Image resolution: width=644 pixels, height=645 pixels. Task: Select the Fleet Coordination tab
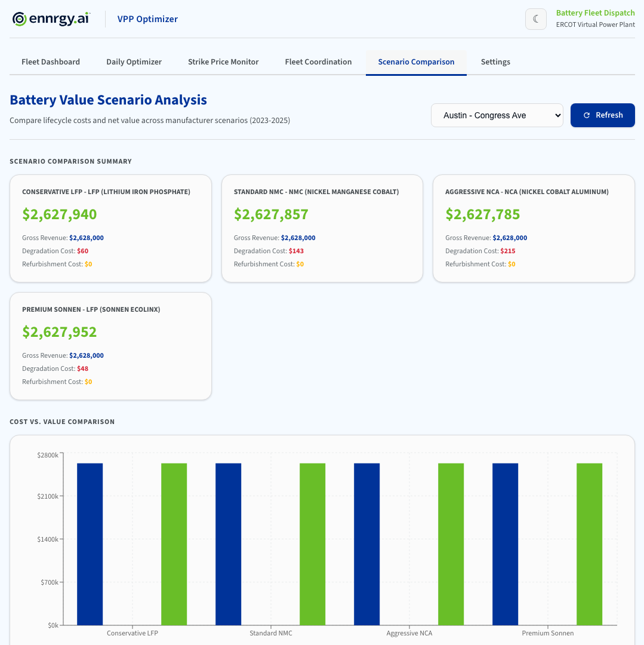318,62
